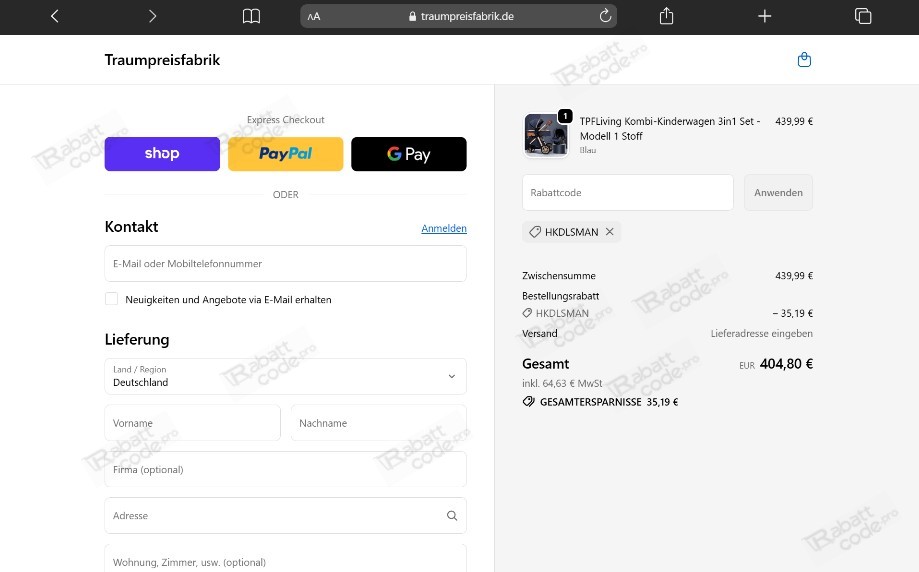Focus the Wohnung, Zimmer, usw. field

click(285, 559)
